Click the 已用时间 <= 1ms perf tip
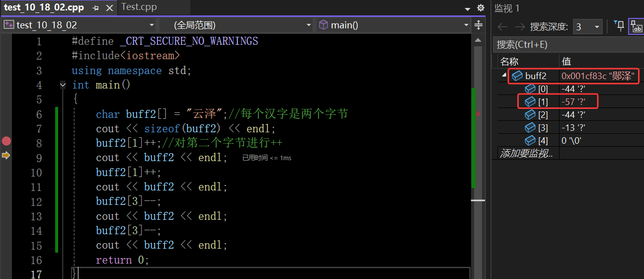The width and height of the screenshot is (644, 279). 267,158
